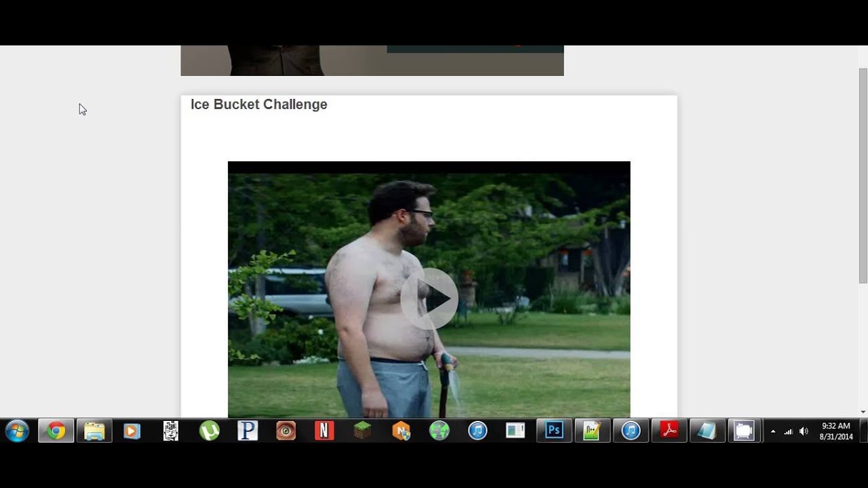Switch to Google Chrome in taskbar
Screen dimensions: 868x488
[56, 431]
